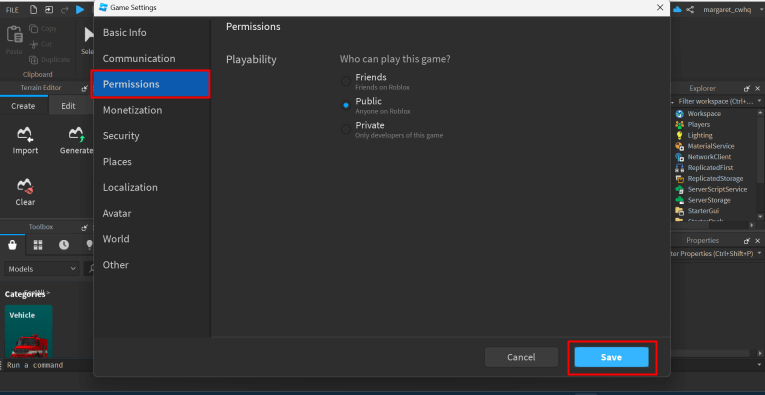
Task: Save the game settings
Action: [611, 357]
